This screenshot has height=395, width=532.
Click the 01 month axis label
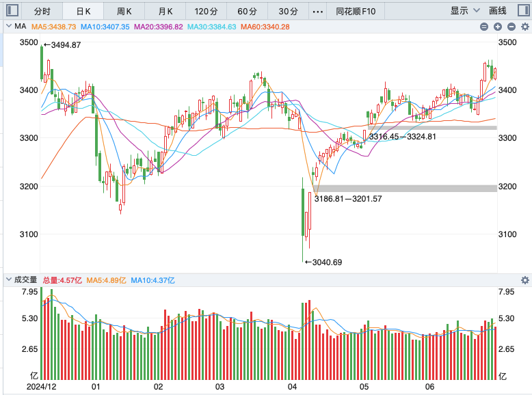[x=96, y=387]
